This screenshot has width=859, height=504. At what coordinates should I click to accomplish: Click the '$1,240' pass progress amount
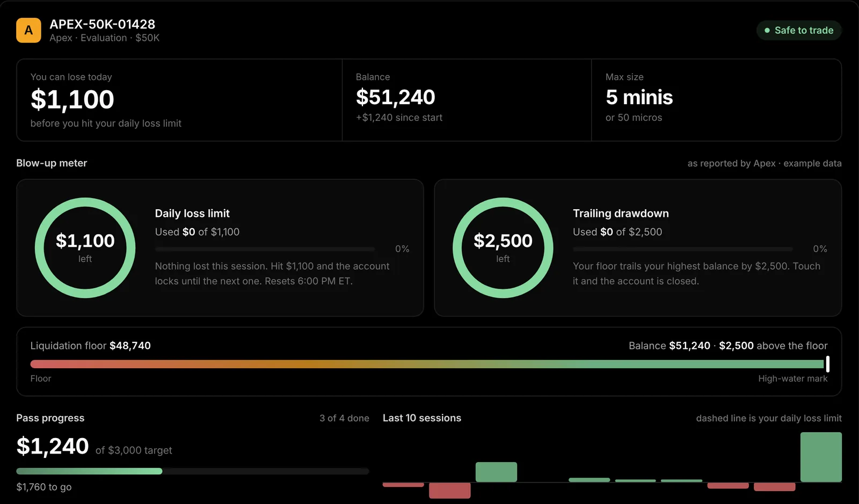tap(53, 446)
